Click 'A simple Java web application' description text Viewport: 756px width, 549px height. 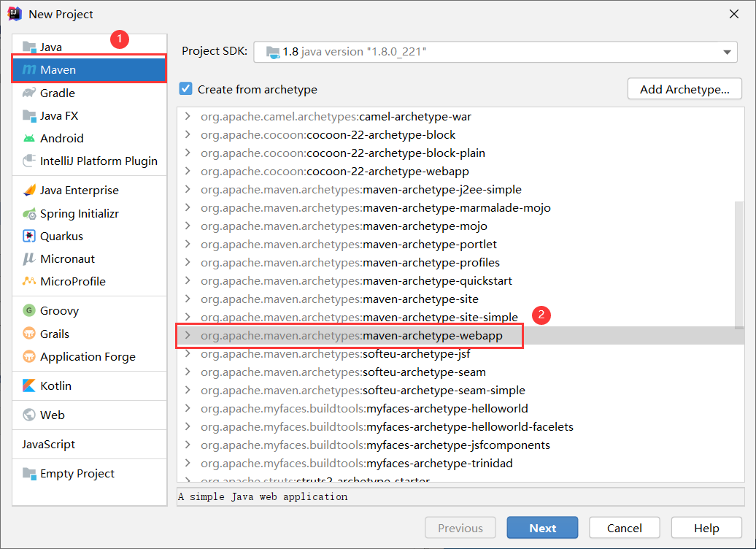point(263,497)
